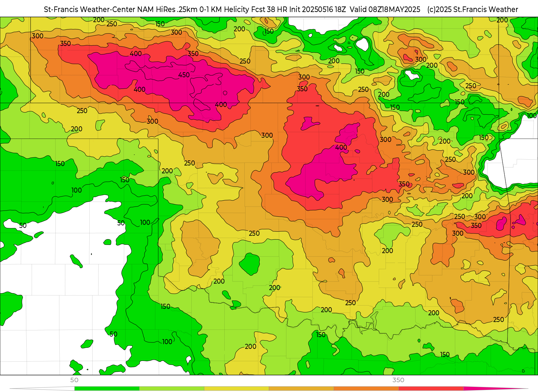Click "0-1 KM Helicity" in the title

pos(224,10)
